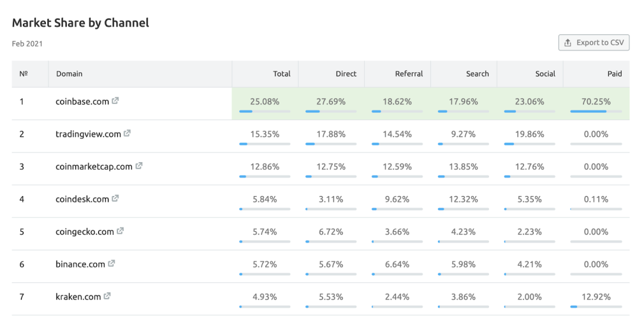This screenshot has width=644, height=323.
Task: Click the coinbase.com domain link
Action: [x=82, y=101]
